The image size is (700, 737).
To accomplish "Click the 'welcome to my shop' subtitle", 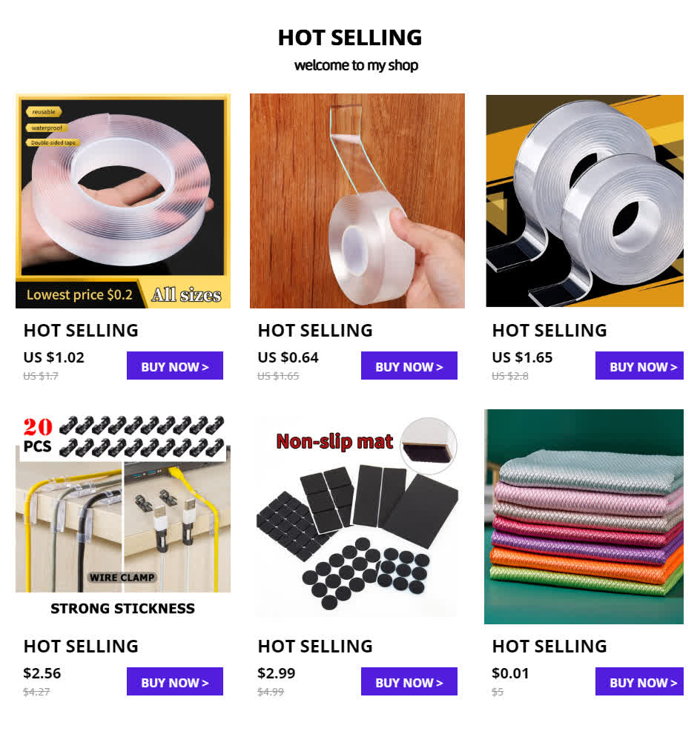I will (356, 65).
